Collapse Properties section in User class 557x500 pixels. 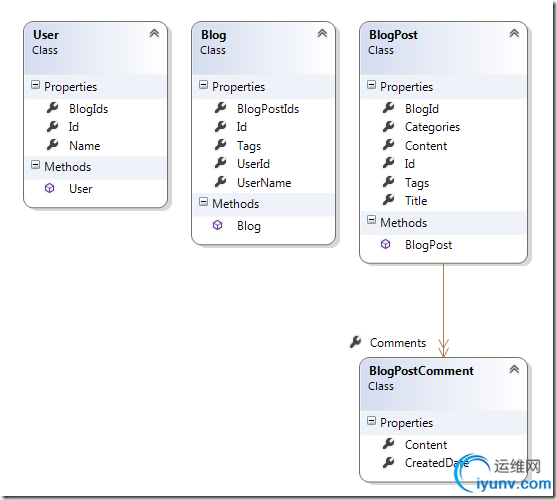click(x=36, y=85)
